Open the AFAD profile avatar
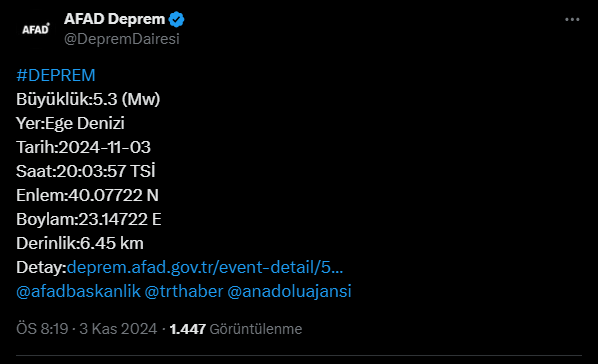Image resolution: width=598 pixels, height=364 pixels. tap(35, 29)
